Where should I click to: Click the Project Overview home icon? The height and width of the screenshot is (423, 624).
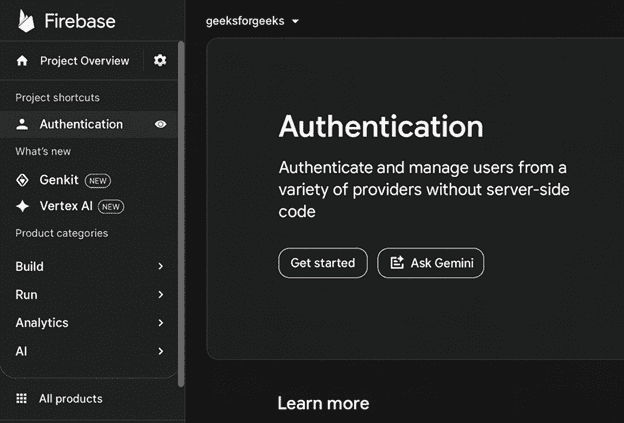click(22, 61)
